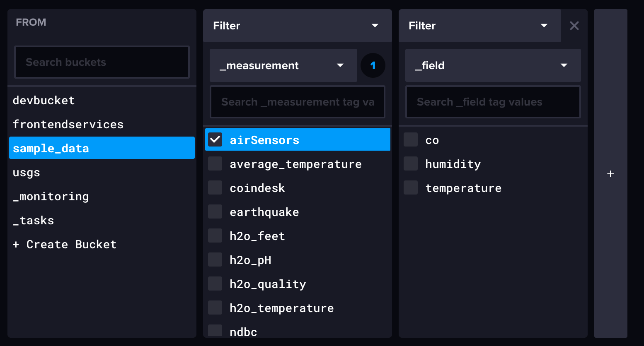Check the coindesk measurement checkbox
The height and width of the screenshot is (346, 644).
[x=215, y=187]
